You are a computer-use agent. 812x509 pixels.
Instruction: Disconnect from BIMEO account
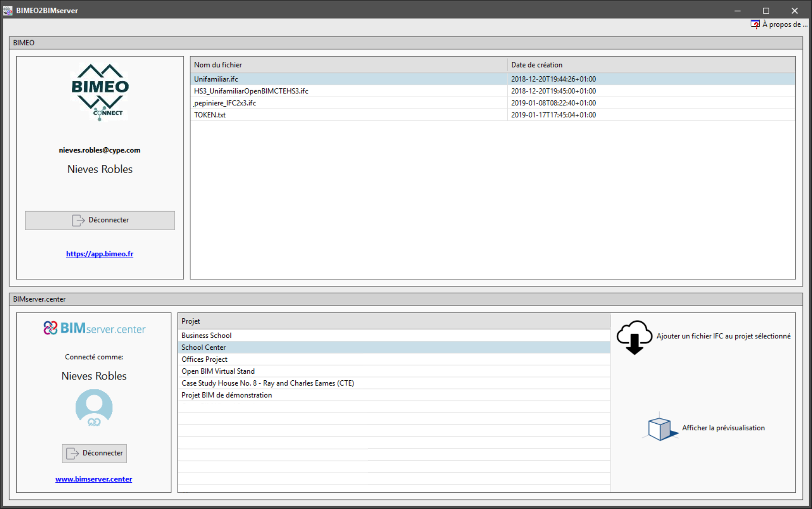(x=100, y=220)
